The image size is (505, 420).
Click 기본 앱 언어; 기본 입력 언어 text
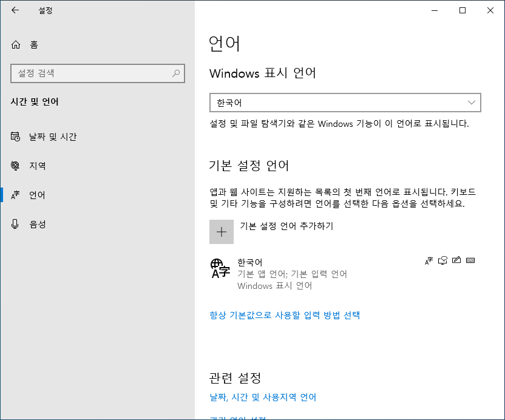292,274
